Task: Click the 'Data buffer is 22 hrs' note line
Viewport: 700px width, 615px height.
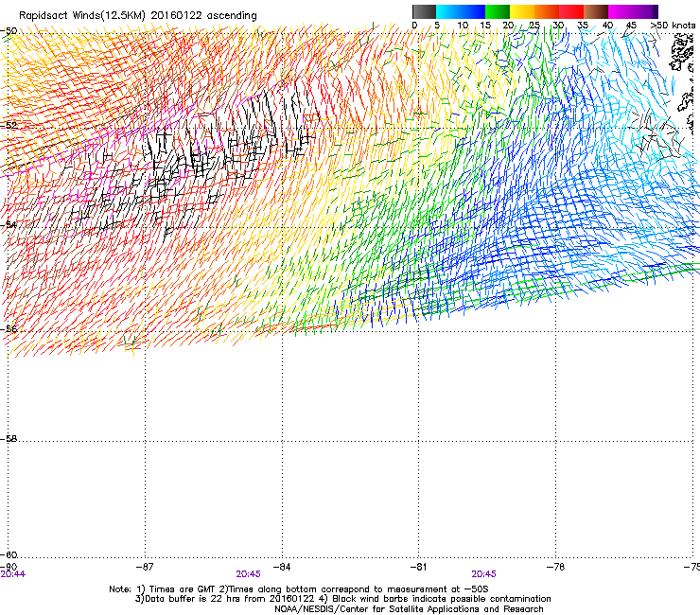Action: (342, 599)
